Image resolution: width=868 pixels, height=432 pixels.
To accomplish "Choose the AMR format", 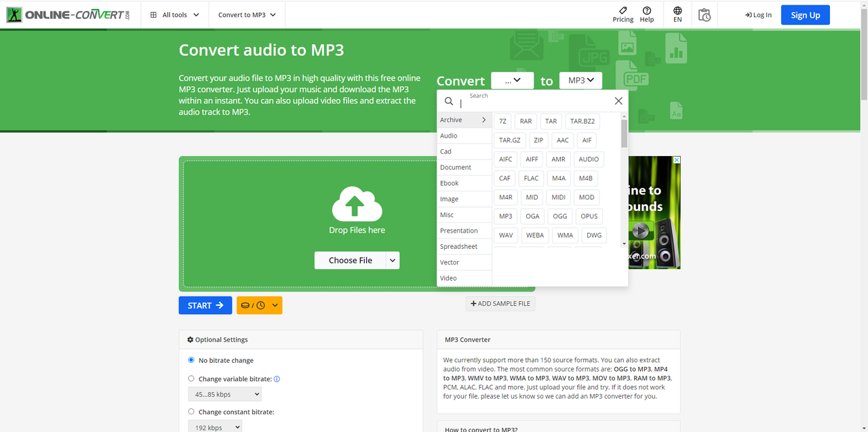I will coord(558,159).
